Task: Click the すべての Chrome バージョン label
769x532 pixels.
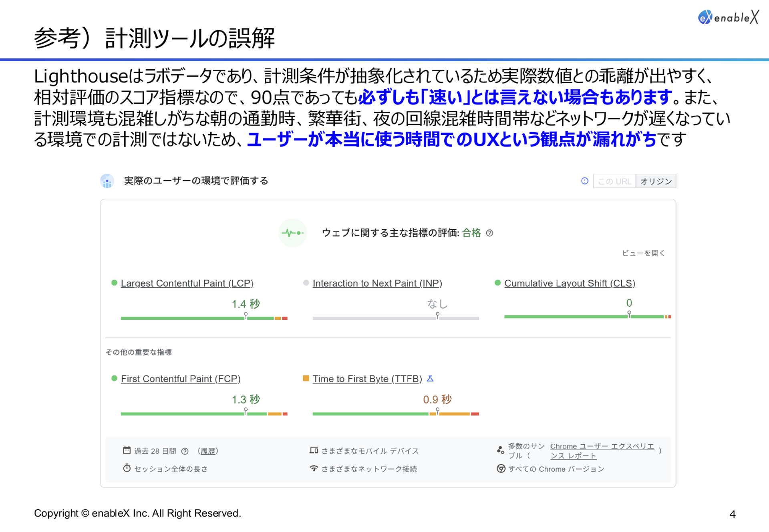Action: point(556,469)
